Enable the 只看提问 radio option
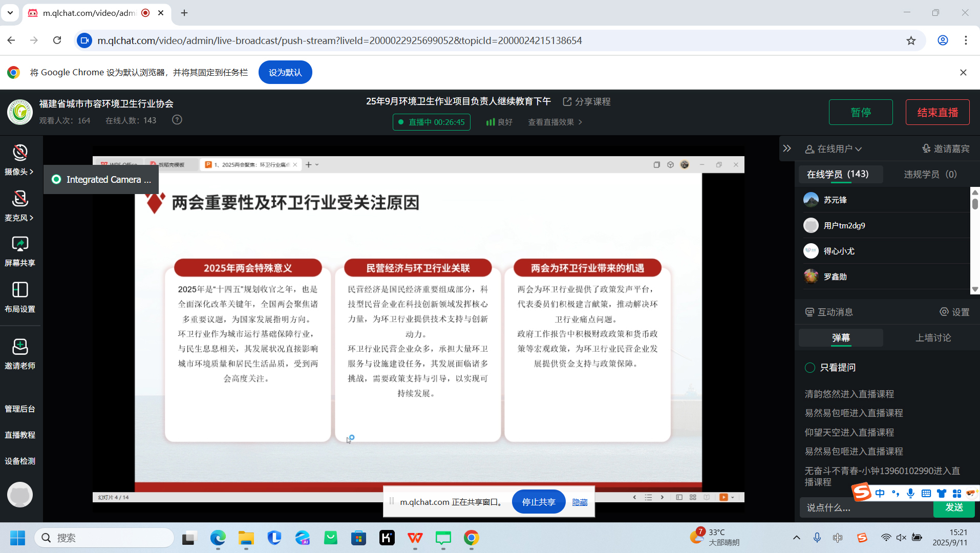Image resolution: width=980 pixels, height=553 pixels. 810,367
